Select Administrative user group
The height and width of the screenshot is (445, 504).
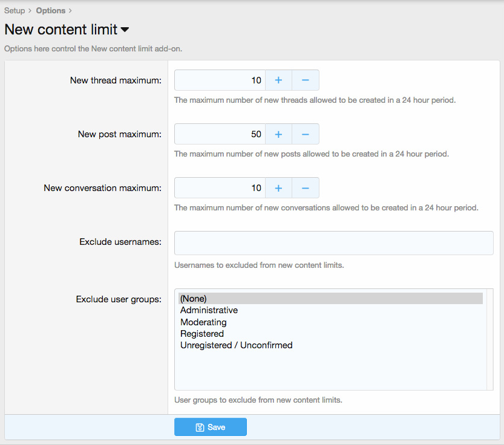pyautogui.click(x=209, y=310)
